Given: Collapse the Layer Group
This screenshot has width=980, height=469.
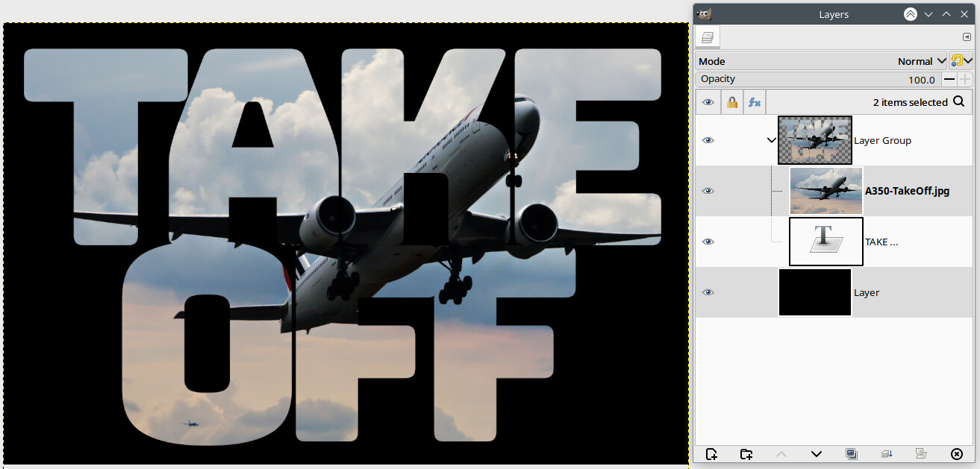Looking at the screenshot, I should 772,140.
